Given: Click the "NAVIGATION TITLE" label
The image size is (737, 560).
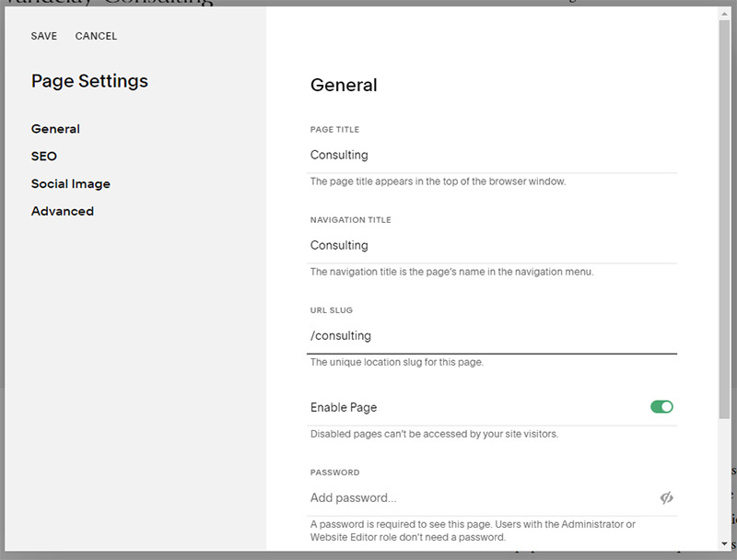Looking at the screenshot, I should 351,220.
